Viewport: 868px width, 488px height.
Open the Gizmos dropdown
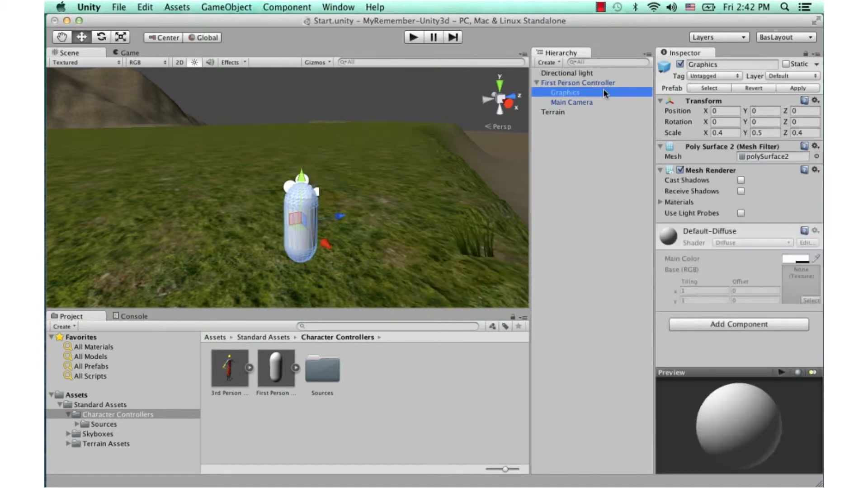click(318, 62)
